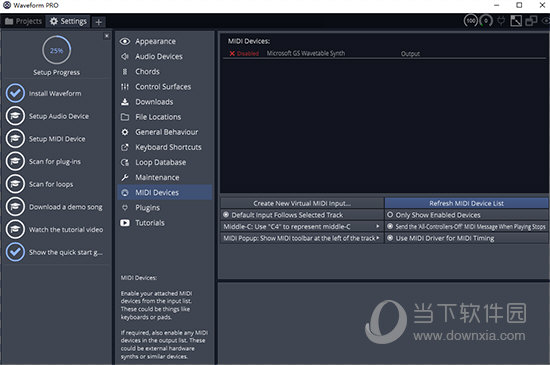Click the expand window icon in top toolbar
This screenshot has height=365, width=550.
(516, 21)
